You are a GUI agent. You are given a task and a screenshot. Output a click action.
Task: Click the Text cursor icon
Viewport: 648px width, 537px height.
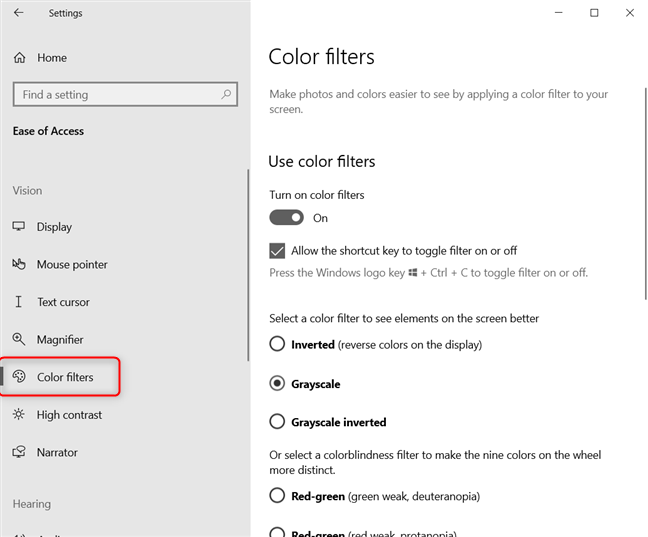pos(19,302)
